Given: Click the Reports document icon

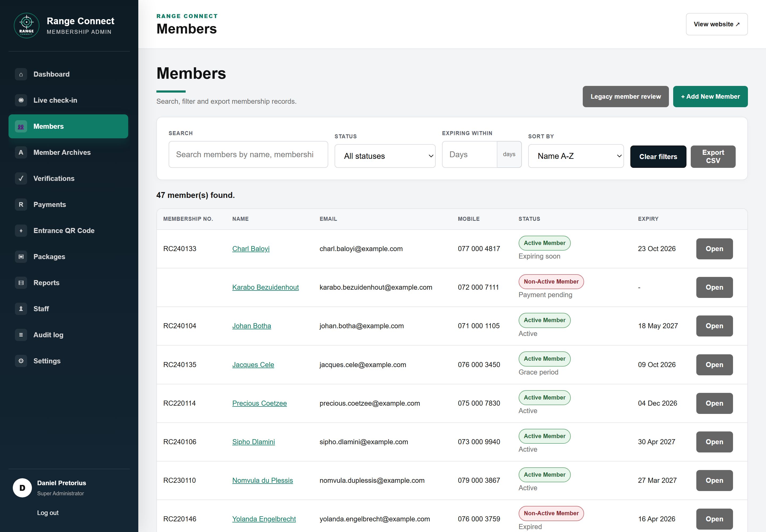Looking at the screenshot, I should [x=21, y=283].
